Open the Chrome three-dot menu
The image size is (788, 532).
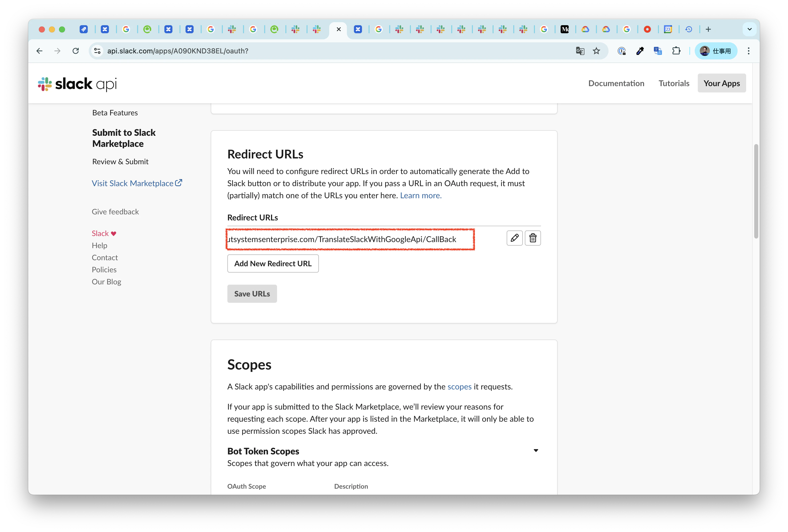748,51
